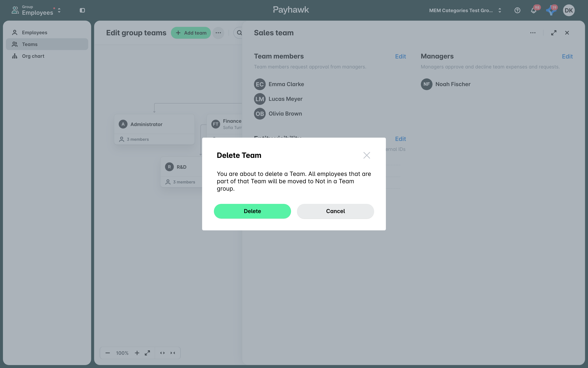The width and height of the screenshot is (588, 368).
Task: Collapse all teams with the inward arrows icon
Action: point(173,353)
